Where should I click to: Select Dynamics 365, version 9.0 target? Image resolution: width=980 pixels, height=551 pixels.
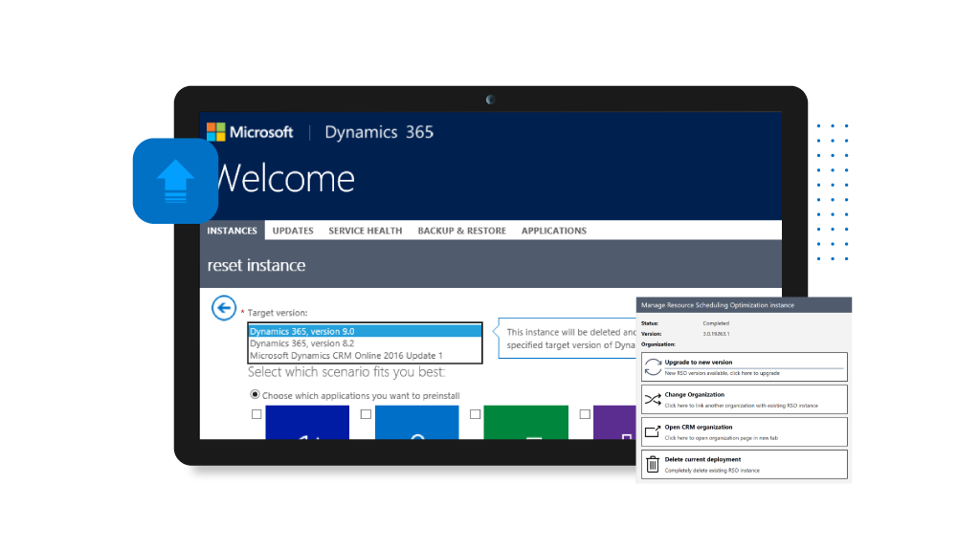coord(365,331)
